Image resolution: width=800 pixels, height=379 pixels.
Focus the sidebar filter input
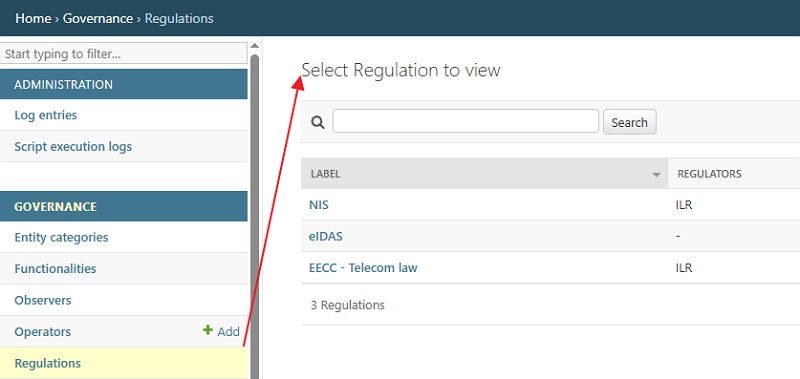[124, 53]
